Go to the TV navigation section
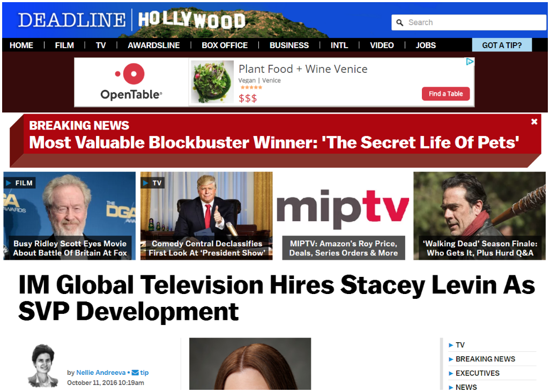This screenshot has width=550, height=392. coord(101,45)
